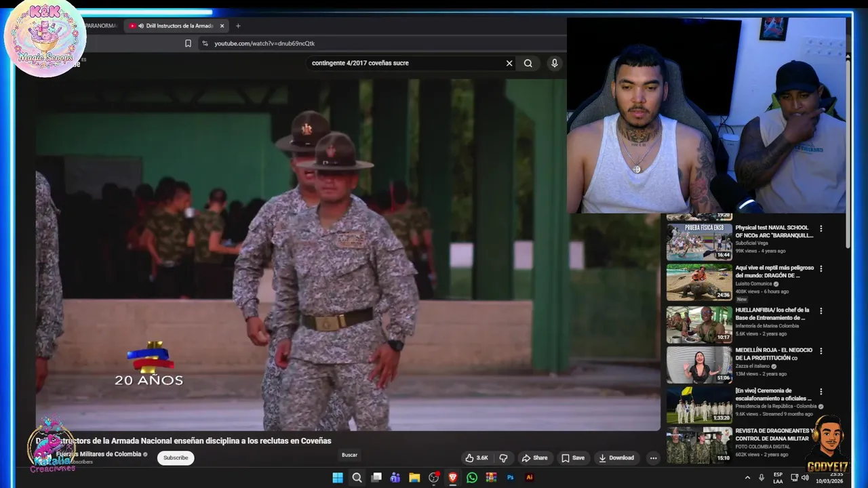
Task: Open options for HUELLANFIBIA video
Action: [821, 311]
